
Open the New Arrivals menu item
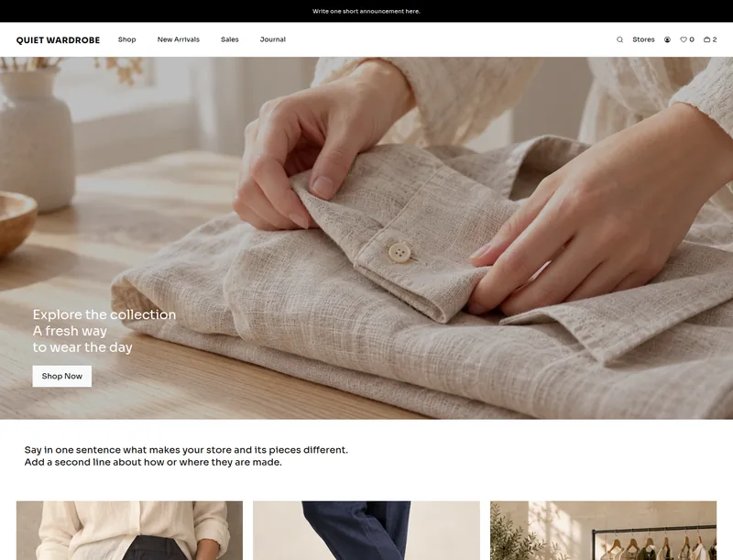tap(178, 39)
